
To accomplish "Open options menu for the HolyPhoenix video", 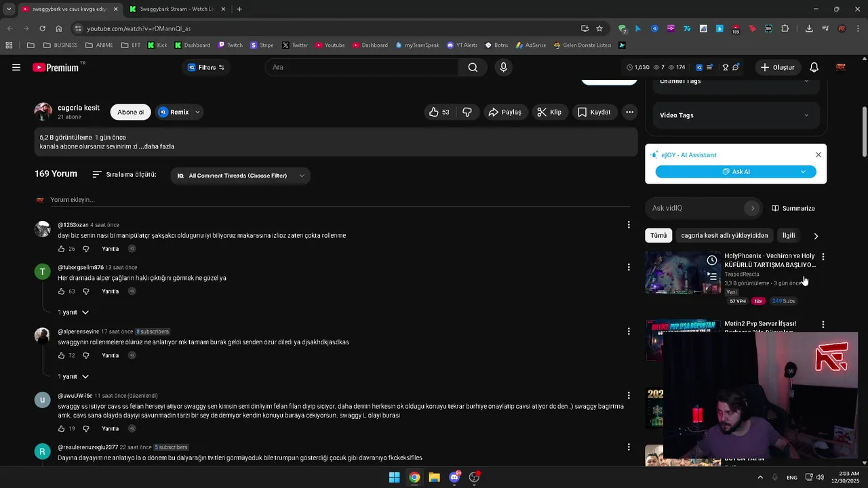I will pos(823,257).
